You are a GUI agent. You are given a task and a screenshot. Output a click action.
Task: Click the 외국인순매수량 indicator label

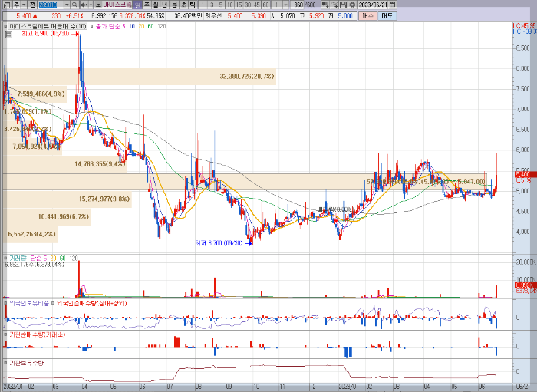[91, 303]
